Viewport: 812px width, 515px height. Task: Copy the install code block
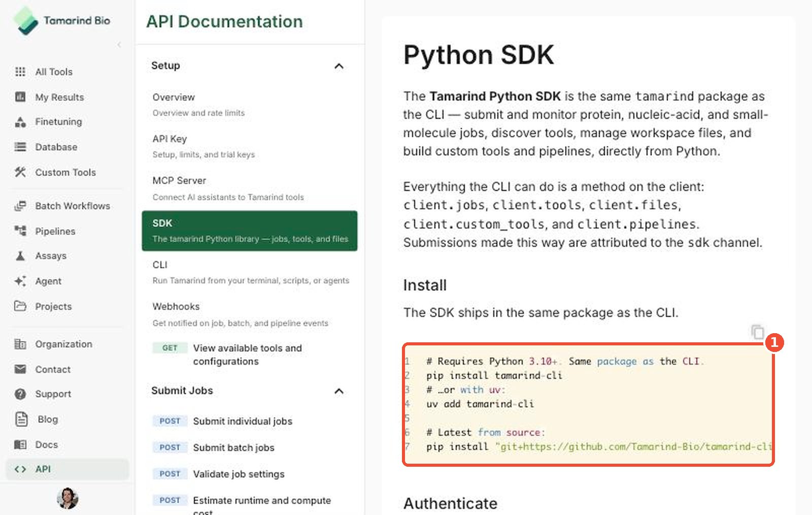coord(757,332)
